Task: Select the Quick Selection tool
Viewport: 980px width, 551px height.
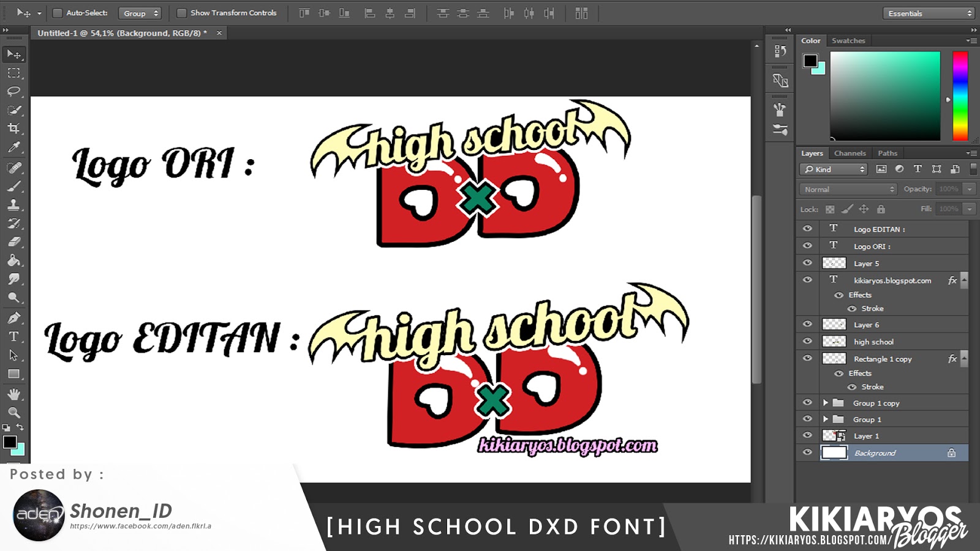Action: click(x=14, y=110)
